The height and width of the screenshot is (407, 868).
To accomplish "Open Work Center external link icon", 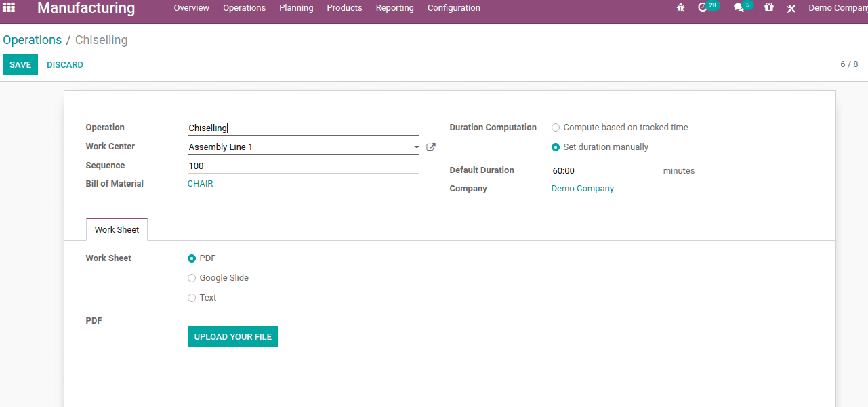I will [x=430, y=147].
